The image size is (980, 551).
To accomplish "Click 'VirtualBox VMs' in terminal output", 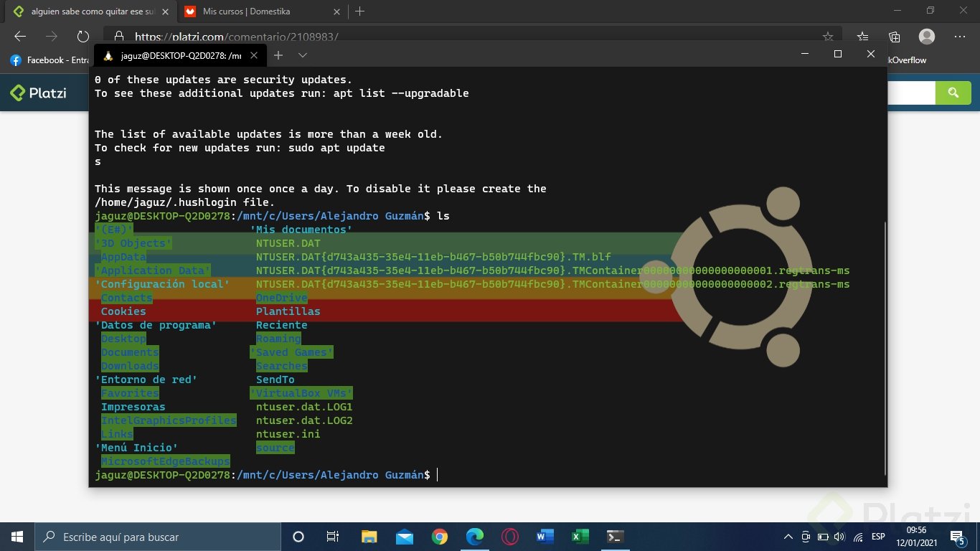I will pos(301,393).
